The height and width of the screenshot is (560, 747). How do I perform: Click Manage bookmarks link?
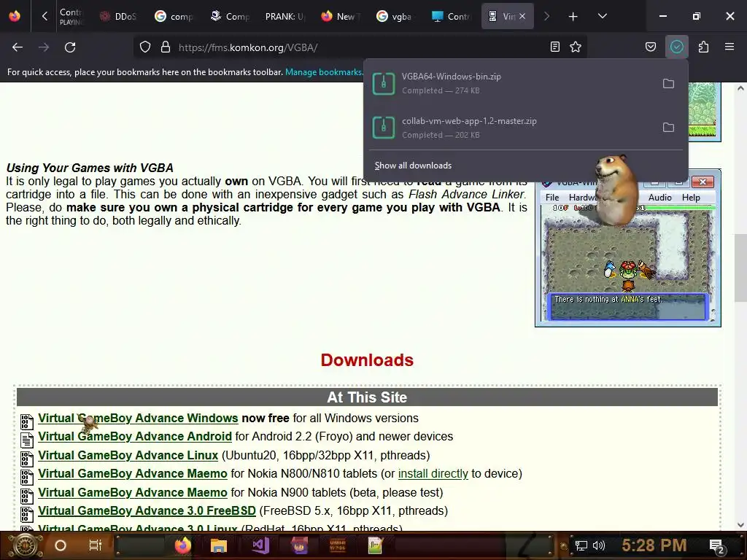pyautogui.click(x=324, y=72)
